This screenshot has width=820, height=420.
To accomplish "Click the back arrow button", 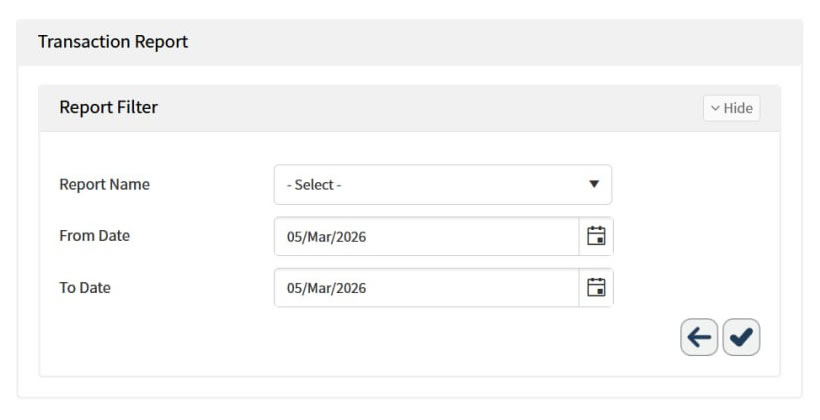I will coord(699,338).
